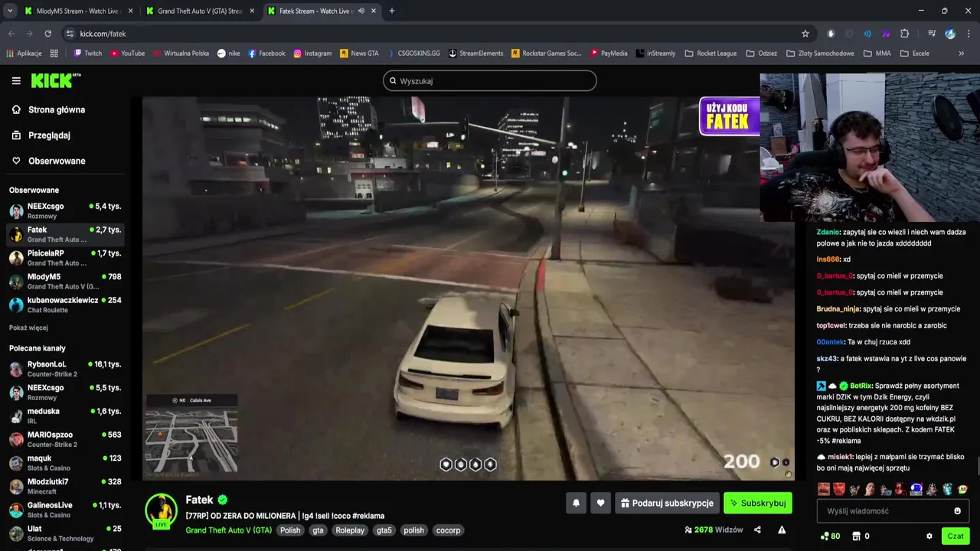Send message with Czat button

click(955, 536)
